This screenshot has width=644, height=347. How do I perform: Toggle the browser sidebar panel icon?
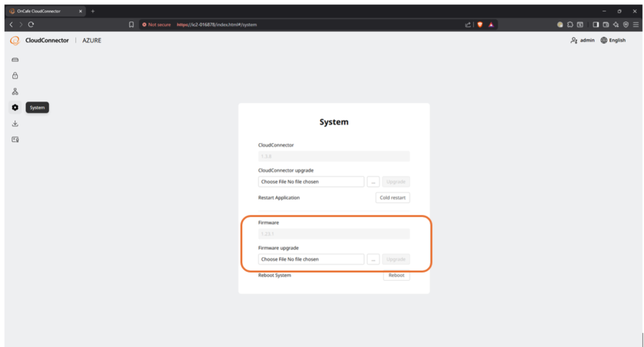tap(596, 25)
